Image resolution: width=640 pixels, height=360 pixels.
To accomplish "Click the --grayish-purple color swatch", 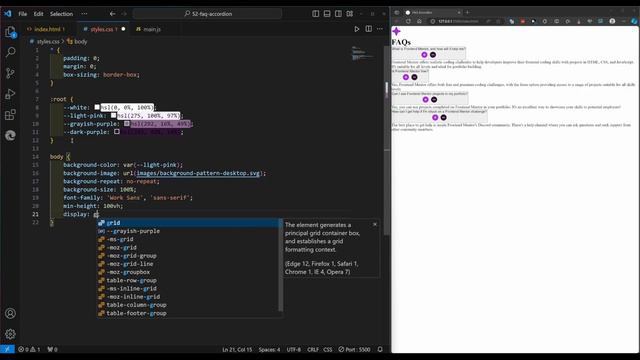I will point(127,124).
